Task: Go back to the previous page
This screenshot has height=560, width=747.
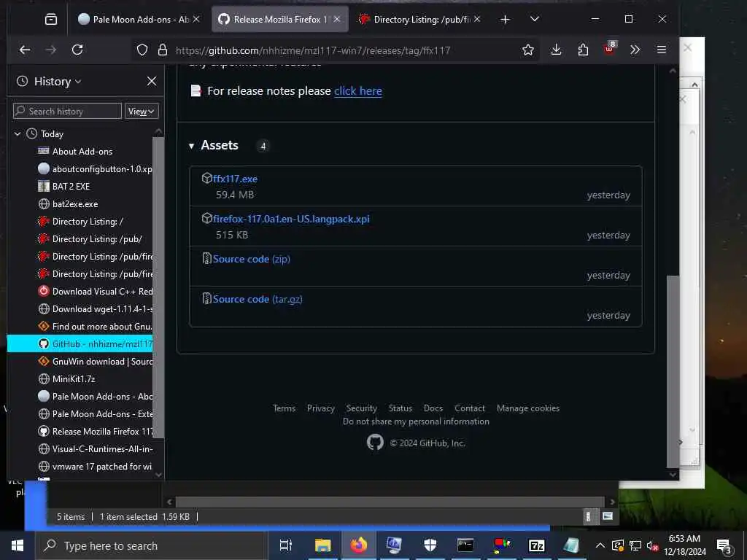Action: pyautogui.click(x=25, y=50)
